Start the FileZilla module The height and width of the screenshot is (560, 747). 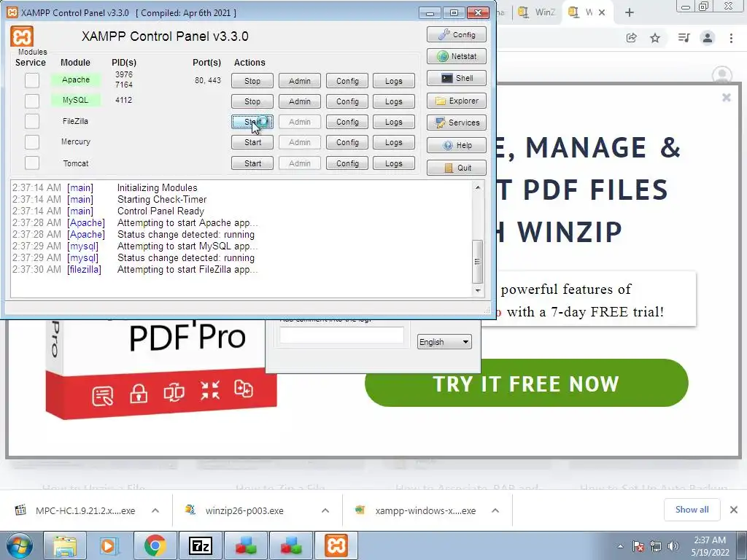click(252, 122)
